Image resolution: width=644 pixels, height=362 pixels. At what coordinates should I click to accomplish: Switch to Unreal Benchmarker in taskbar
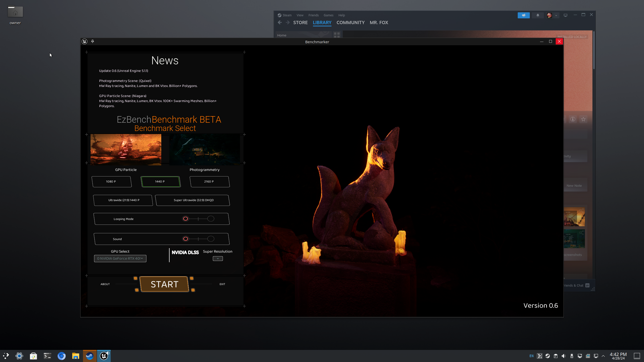104,356
